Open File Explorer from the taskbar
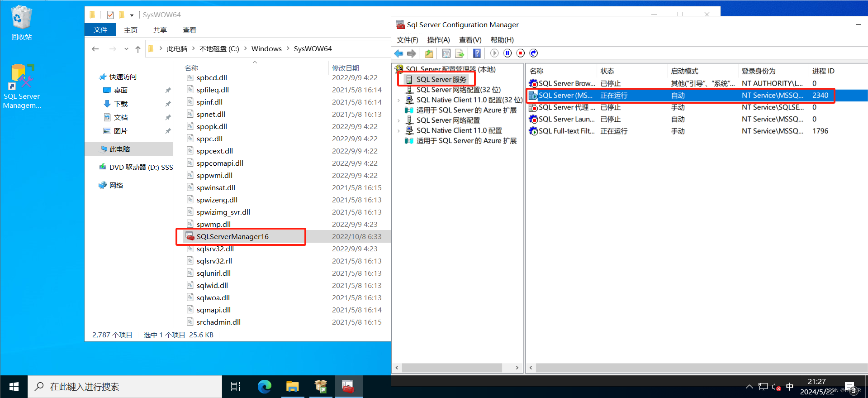868x398 pixels. tap(292, 387)
